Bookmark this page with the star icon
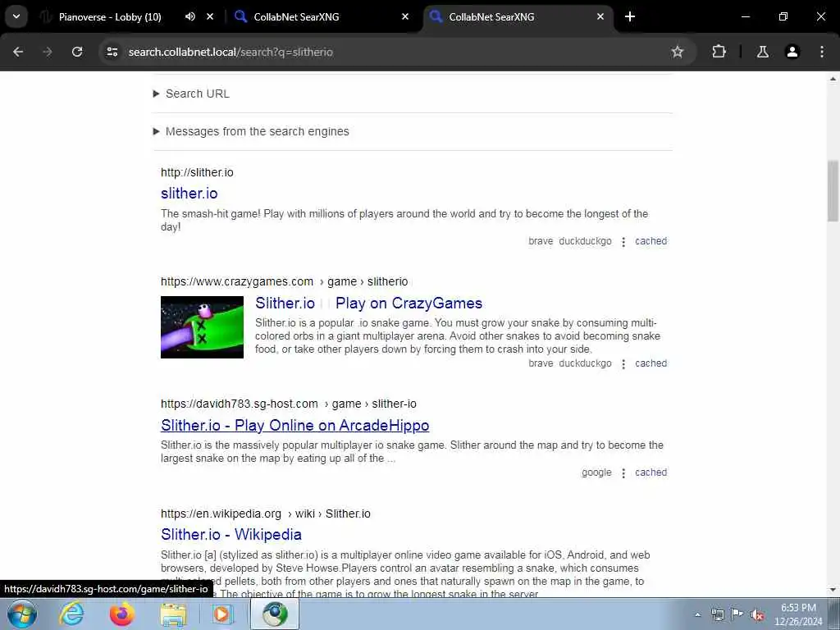Image resolution: width=840 pixels, height=630 pixels. coord(677,52)
